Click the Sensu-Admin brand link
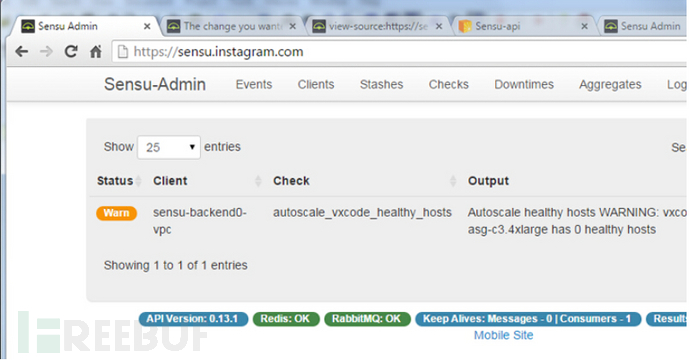This screenshot has height=360, width=690. coord(155,84)
